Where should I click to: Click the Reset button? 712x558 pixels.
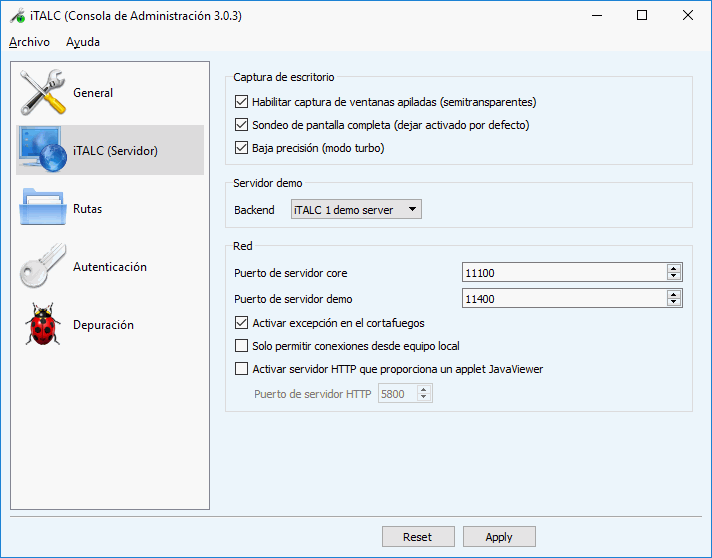click(x=417, y=537)
